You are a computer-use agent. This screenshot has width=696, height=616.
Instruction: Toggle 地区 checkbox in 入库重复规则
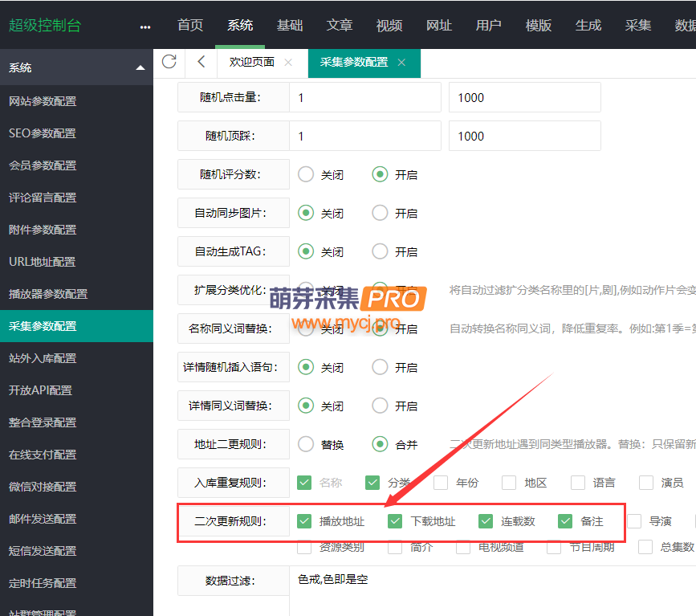(509, 483)
